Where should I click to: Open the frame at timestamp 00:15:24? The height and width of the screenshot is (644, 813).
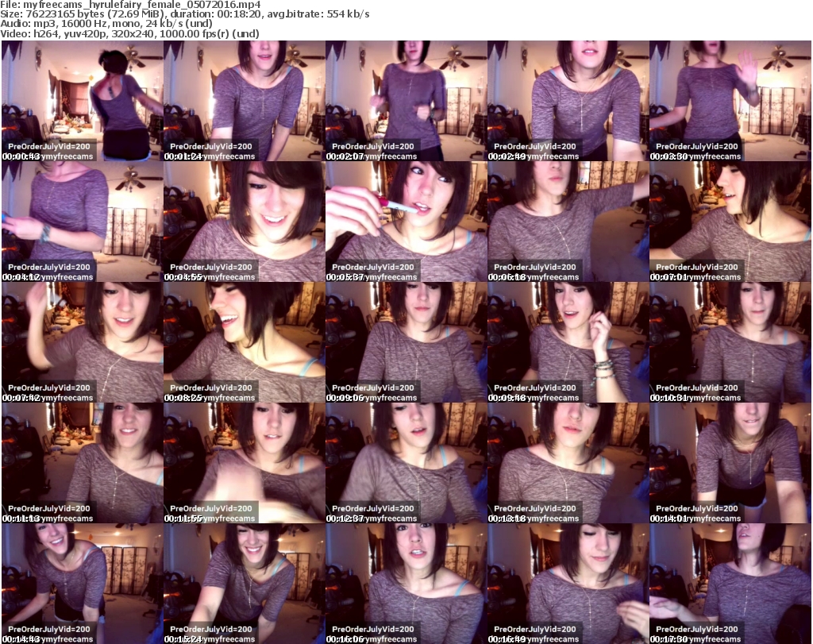point(245,584)
